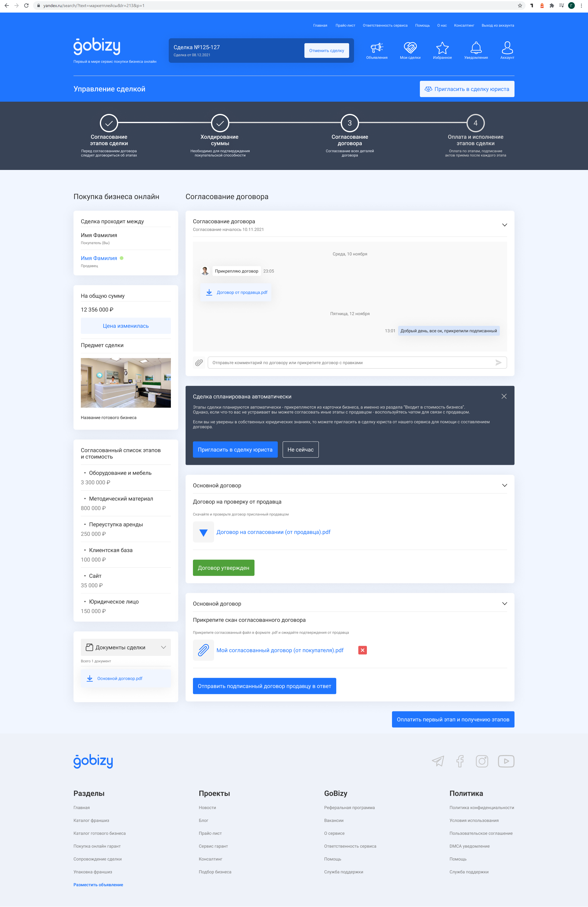Image resolution: width=588 pixels, height=907 pixels.
Task: Click the paperclip attach icon in chat
Action: click(x=199, y=363)
